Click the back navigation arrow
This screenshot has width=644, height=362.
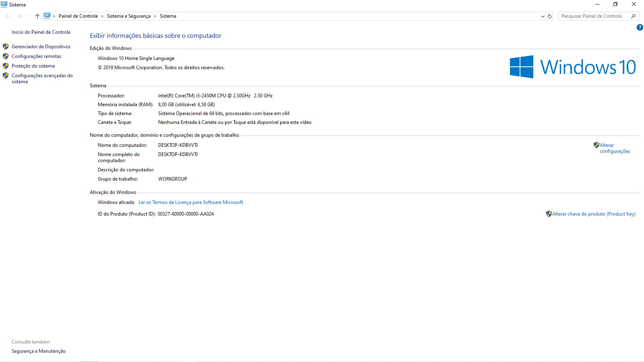(8, 16)
